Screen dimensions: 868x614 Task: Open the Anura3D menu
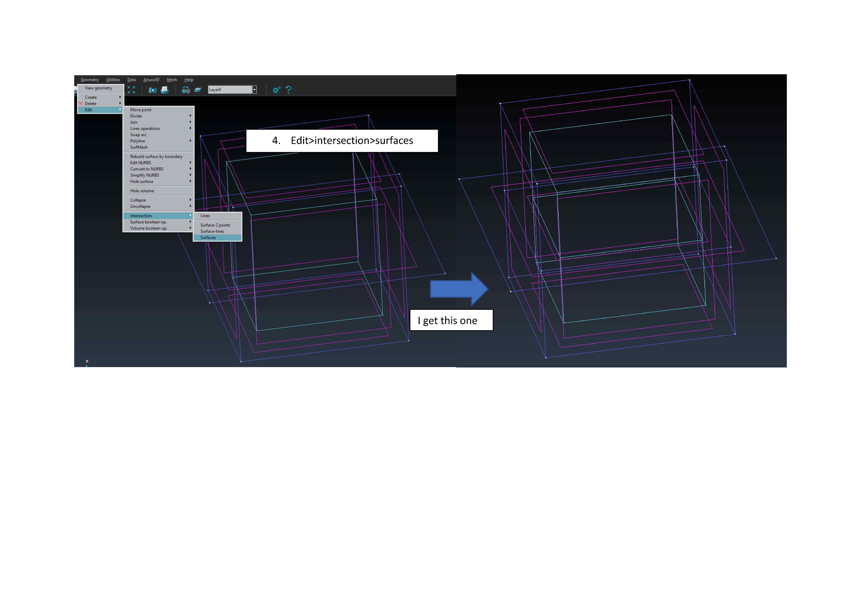pyautogui.click(x=151, y=80)
